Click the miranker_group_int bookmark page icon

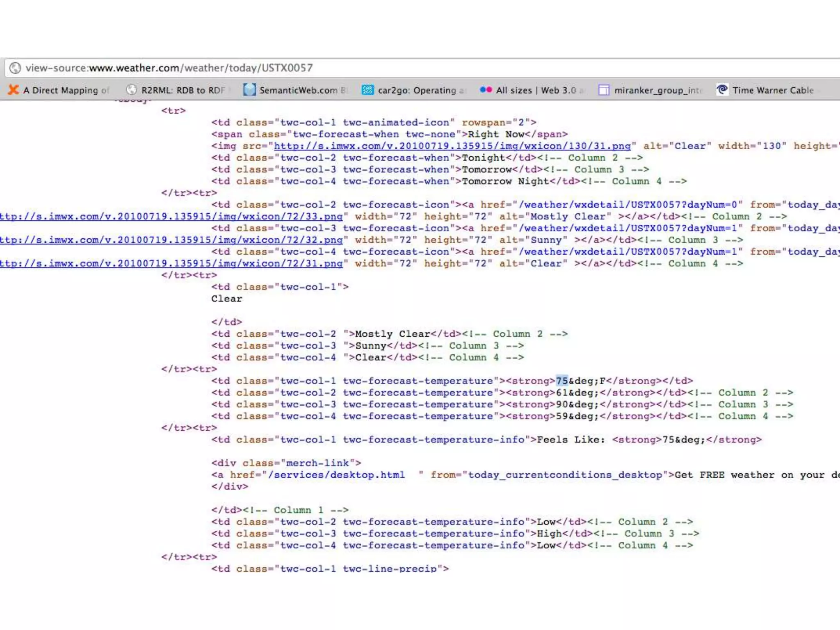pos(603,90)
